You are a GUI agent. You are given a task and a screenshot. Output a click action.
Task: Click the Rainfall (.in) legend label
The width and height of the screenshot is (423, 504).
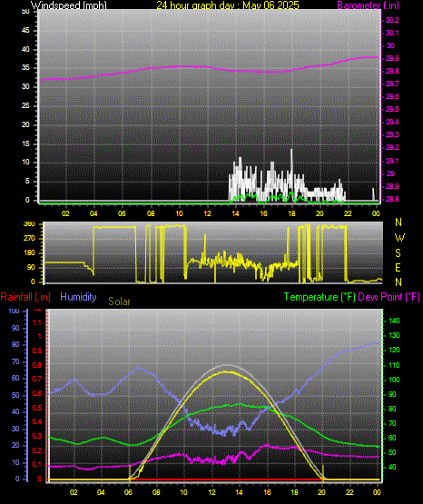pos(25,297)
